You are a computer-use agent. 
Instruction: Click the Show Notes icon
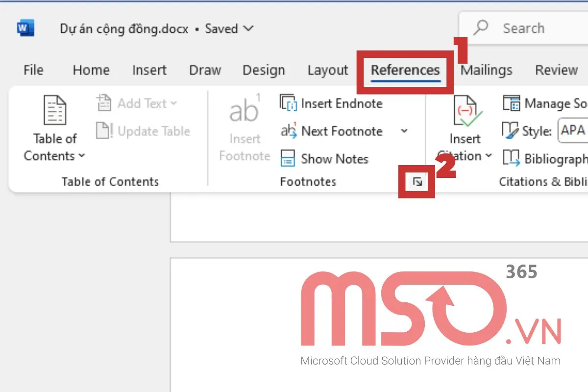tap(288, 159)
